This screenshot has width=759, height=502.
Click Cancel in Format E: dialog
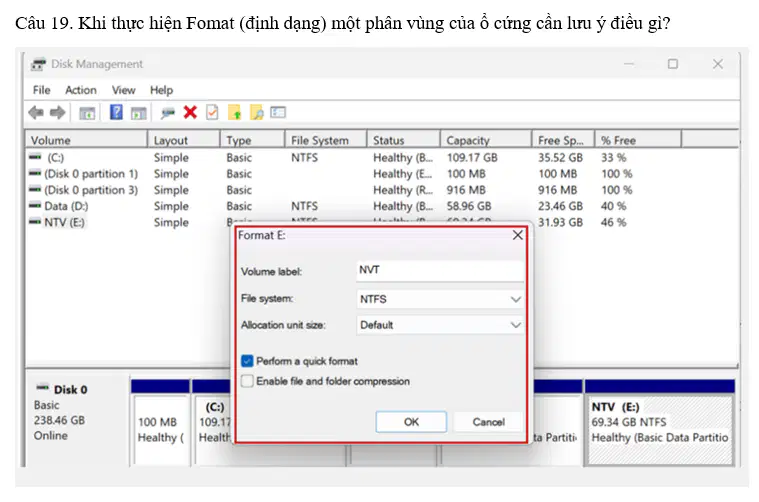(488, 422)
